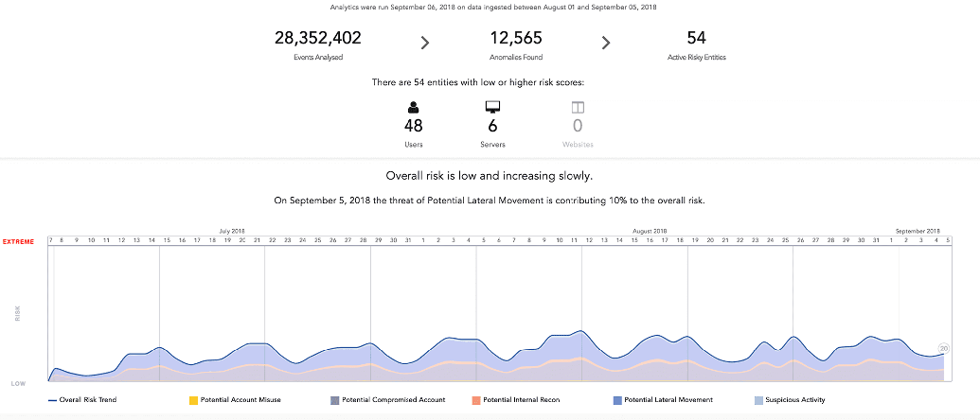Click the August 2018 timeline label
The height and width of the screenshot is (420, 980).
tap(650, 231)
